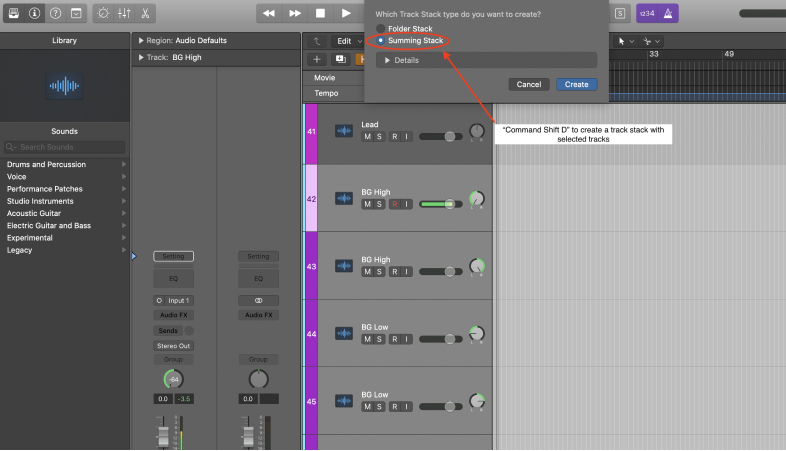
Task: Click the Sends slot on left channel strip
Action: coord(168,331)
